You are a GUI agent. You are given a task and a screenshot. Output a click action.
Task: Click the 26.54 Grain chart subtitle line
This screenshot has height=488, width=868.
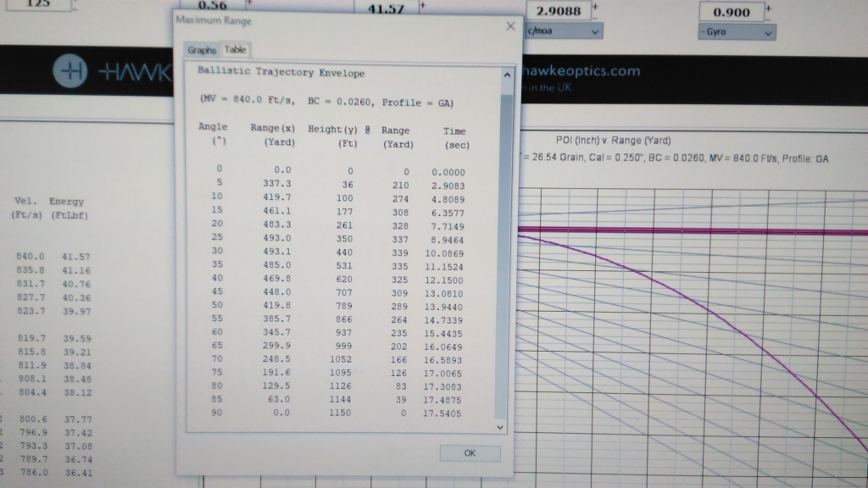click(676, 158)
